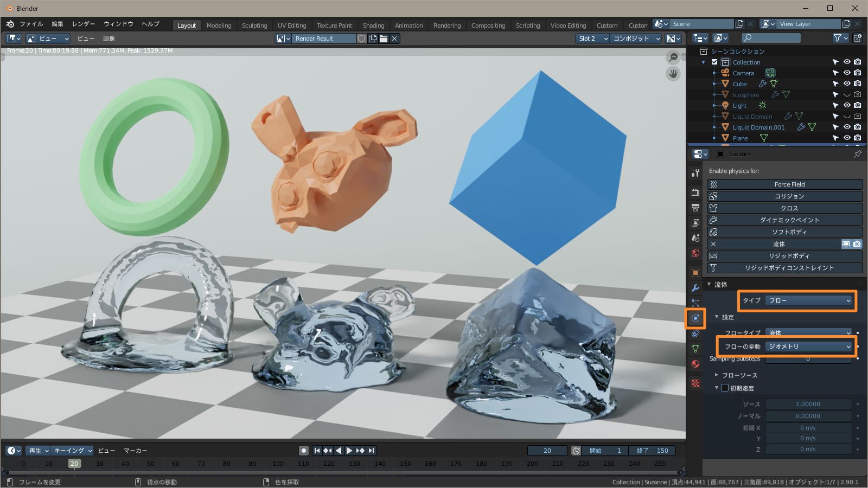Toggle 流体 modifier render camera button
The image size is (868, 488).
857,244
